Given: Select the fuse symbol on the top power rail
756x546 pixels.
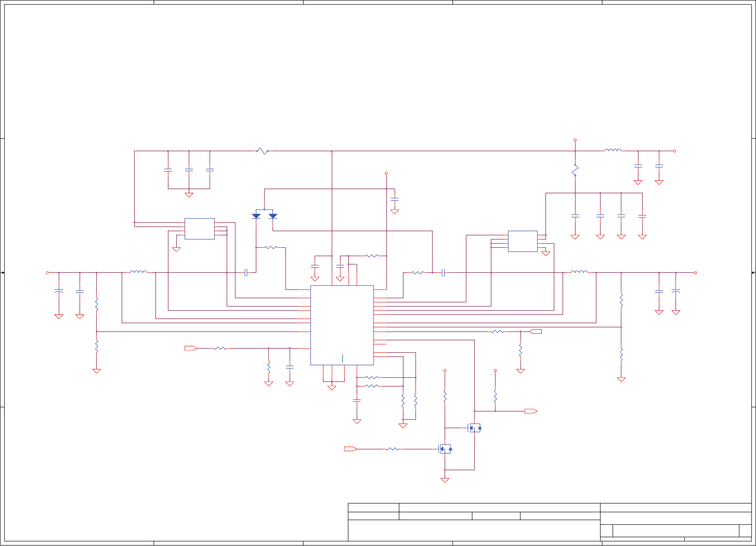Looking at the screenshot, I should [x=262, y=151].
